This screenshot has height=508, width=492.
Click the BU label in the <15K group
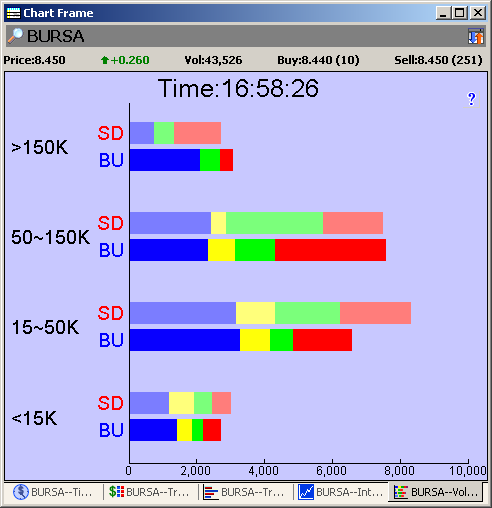click(x=111, y=430)
